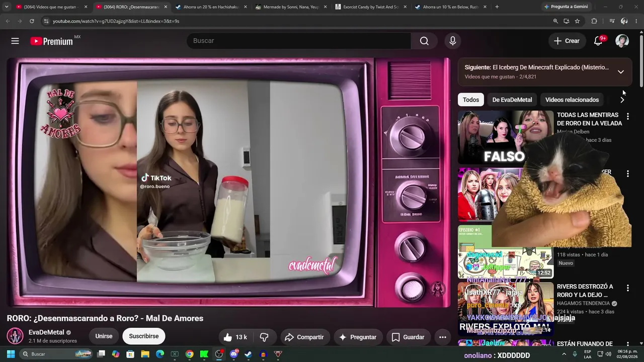
Task: Select the Videos relacionados filter chip
Action: tap(572, 100)
